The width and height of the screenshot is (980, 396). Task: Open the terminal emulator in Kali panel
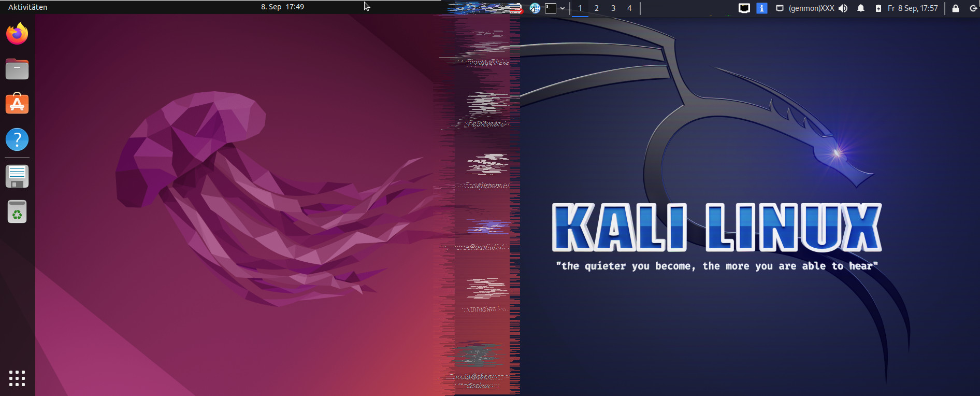(x=551, y=8)
